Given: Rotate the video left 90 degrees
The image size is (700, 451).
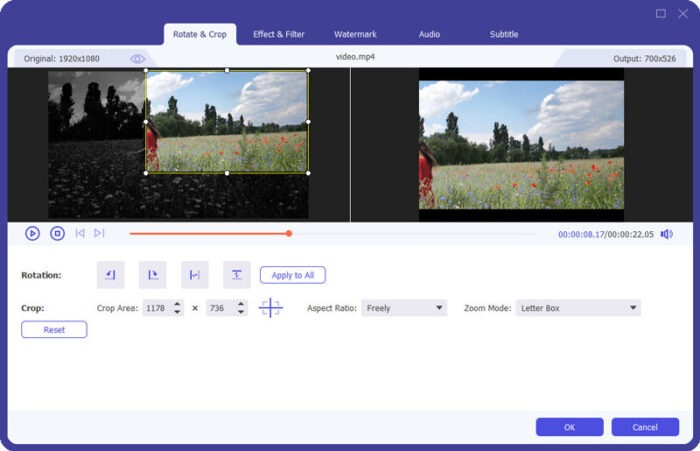Looking at the screenshot, I should [110, 275].
